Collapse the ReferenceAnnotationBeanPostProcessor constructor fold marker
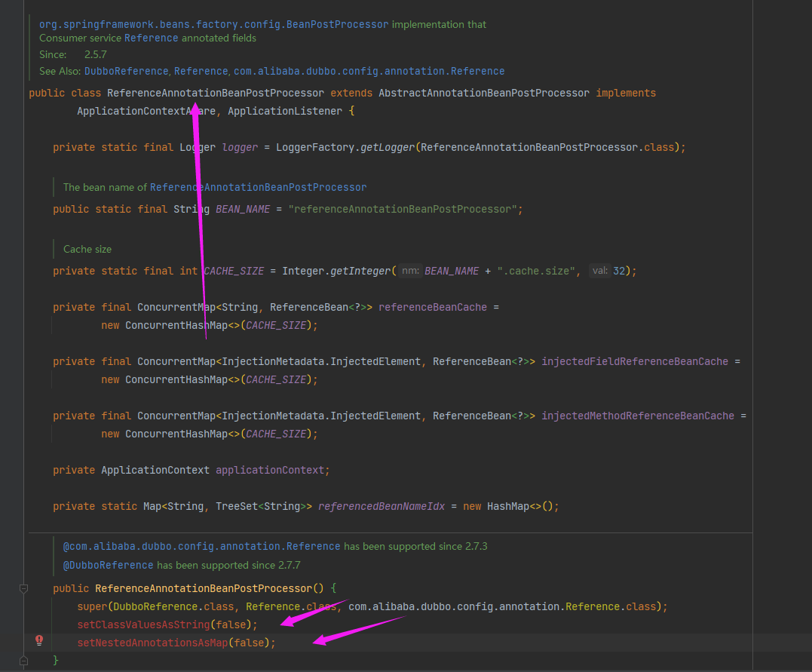 [x=23, y=588]
